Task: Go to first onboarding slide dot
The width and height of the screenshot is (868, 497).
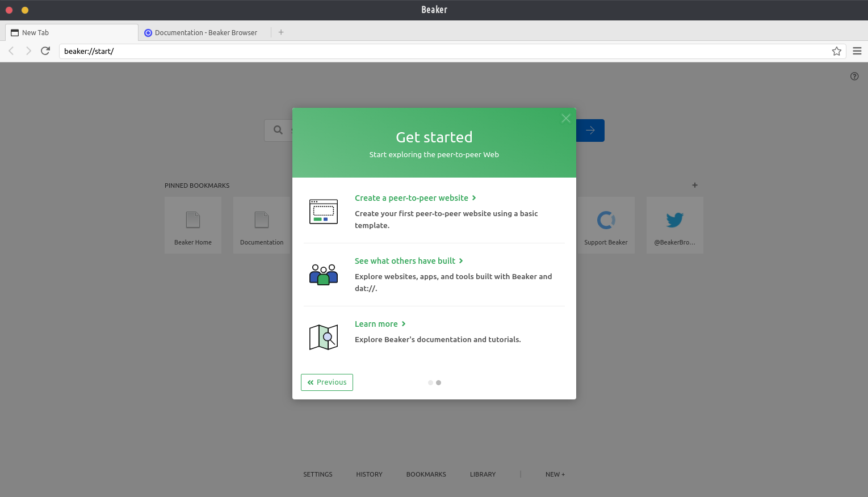Action: pos(430,382)
